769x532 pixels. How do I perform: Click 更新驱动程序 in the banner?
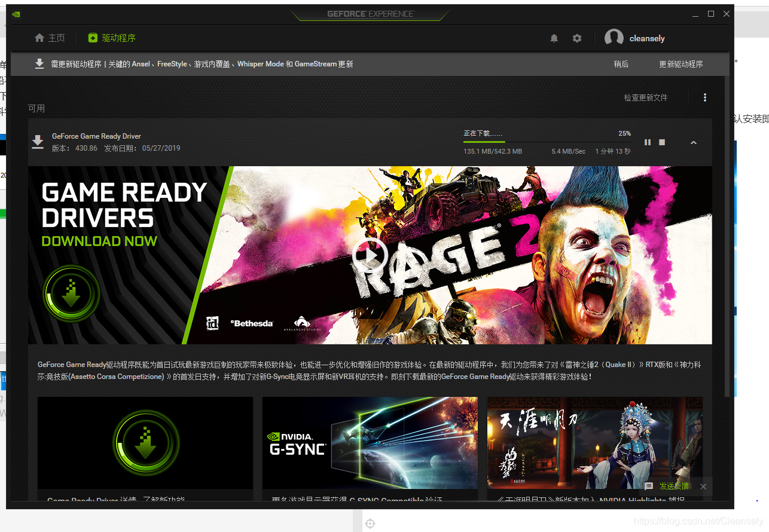(x=681, y=64)
